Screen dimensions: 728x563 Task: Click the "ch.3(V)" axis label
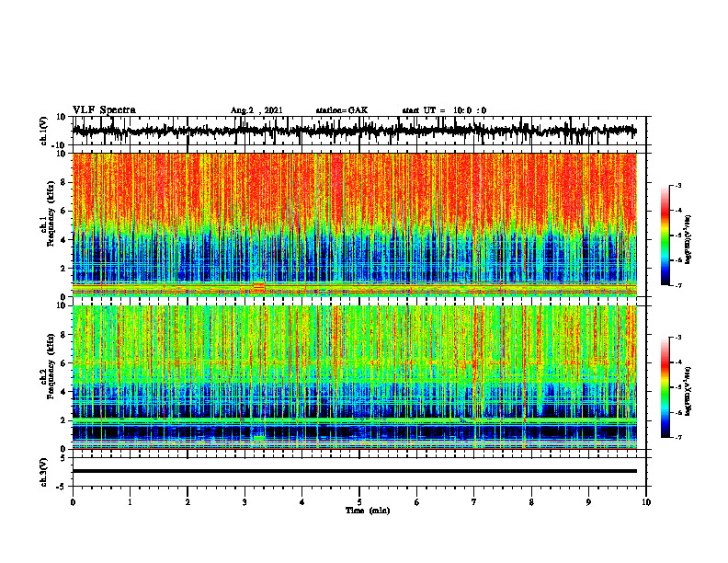(43, 472)
